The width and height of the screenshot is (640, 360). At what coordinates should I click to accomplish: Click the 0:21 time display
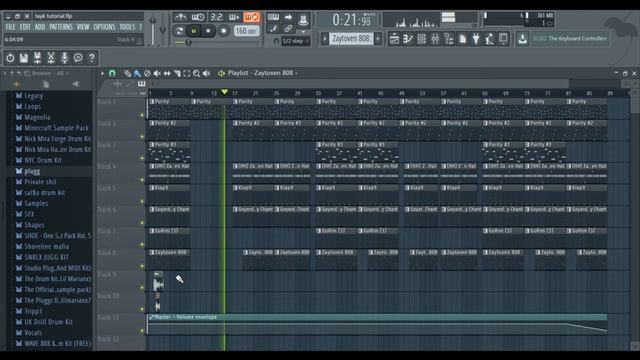351,20
